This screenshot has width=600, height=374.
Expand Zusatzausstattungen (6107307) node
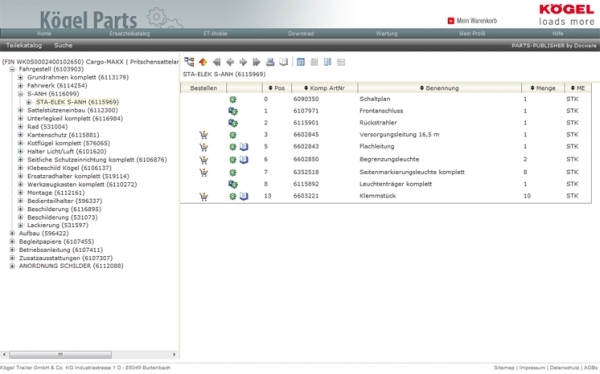(x=12, y=258)
